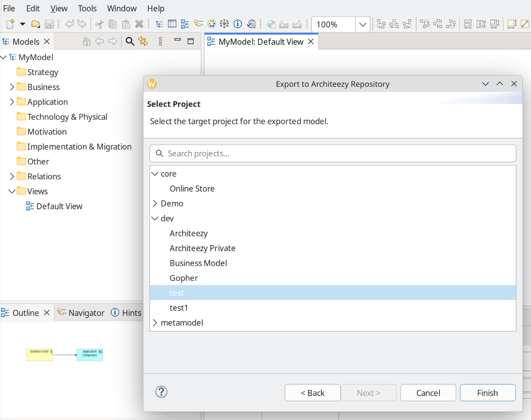Click the Delete X icon in the toolbar
Viewport: 531px width, 420px height.
(x=139, y=24)
